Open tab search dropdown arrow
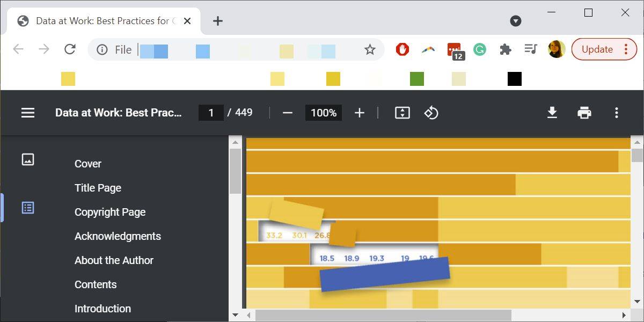644x322 pixels. (516, 21)
